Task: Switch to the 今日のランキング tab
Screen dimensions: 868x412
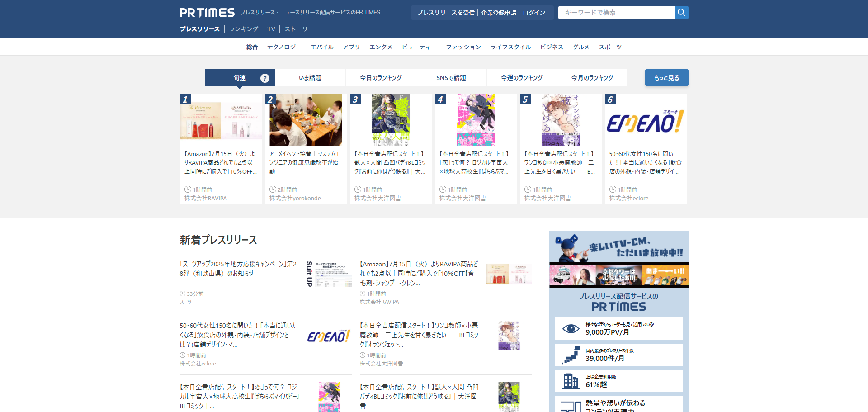Action: point(381,78)
